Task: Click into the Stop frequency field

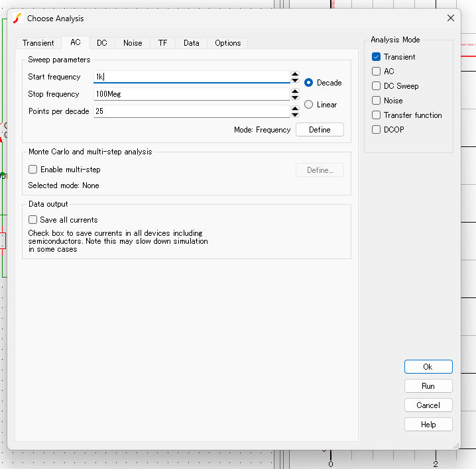Action: coord(191,94)
